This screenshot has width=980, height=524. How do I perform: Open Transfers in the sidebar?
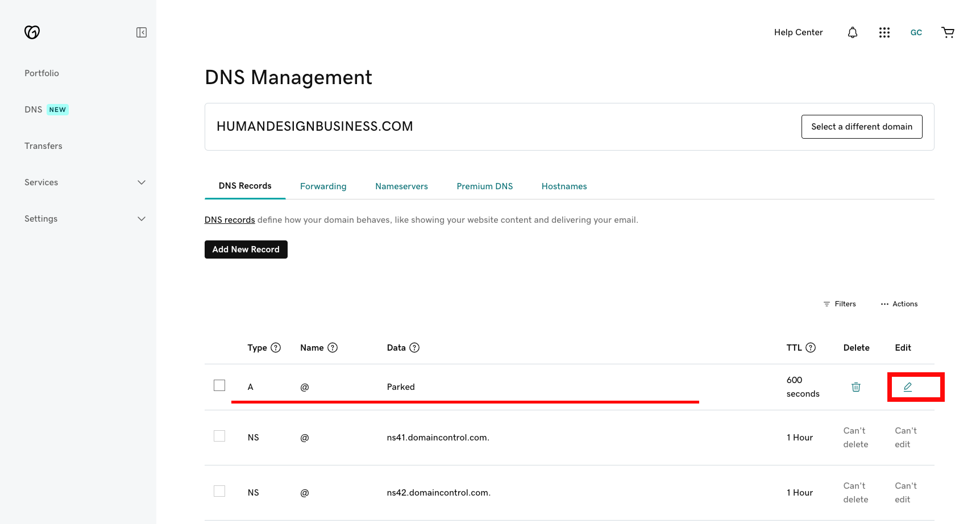[x=43, y=146]
